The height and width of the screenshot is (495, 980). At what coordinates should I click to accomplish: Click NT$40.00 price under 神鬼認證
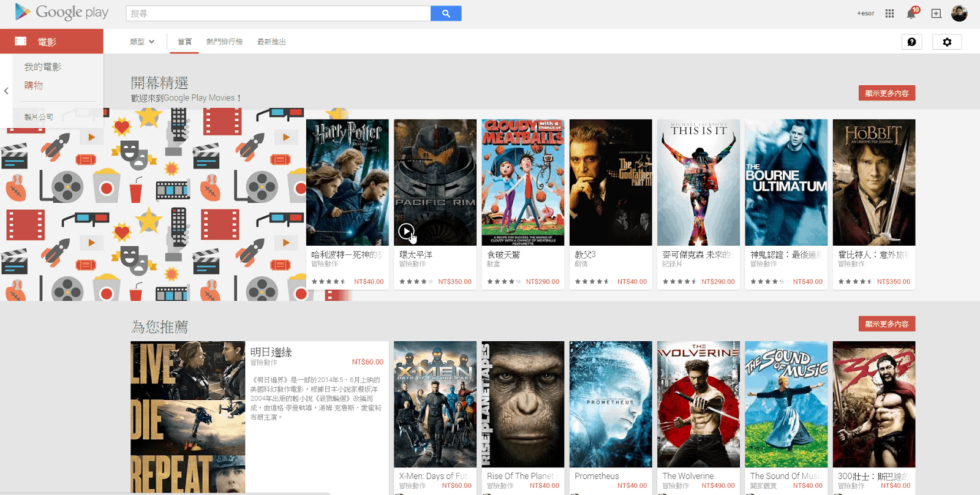coord(808,282)
